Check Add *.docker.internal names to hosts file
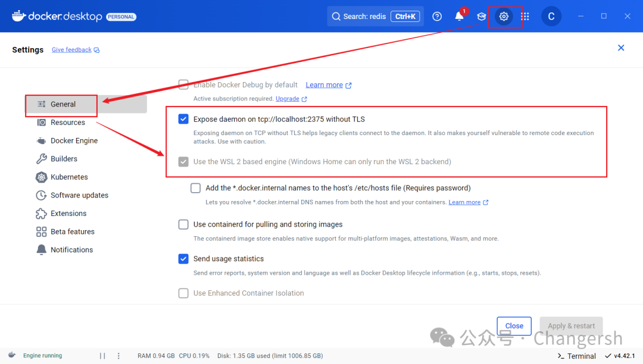 (x=196, y=188)
